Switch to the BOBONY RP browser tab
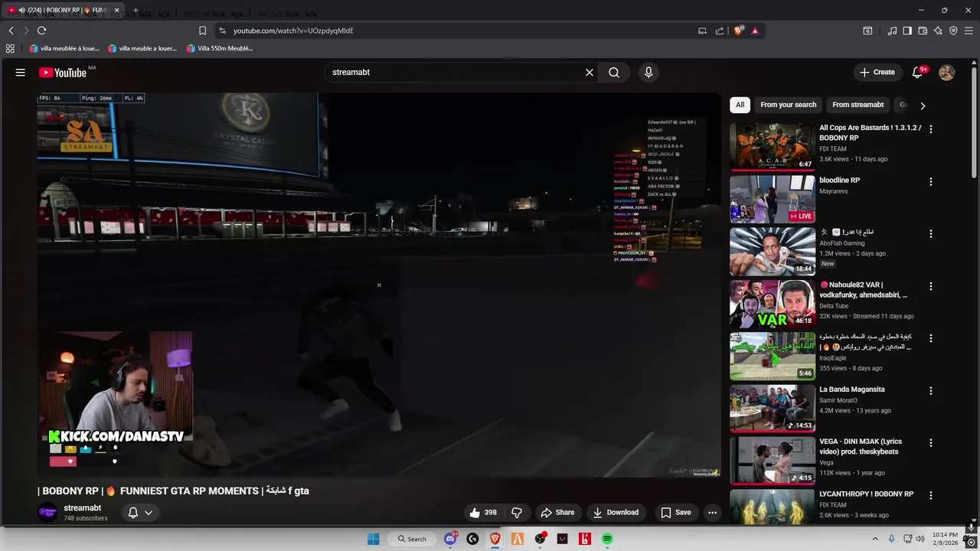Screen dimensions: 980x551 63,10
